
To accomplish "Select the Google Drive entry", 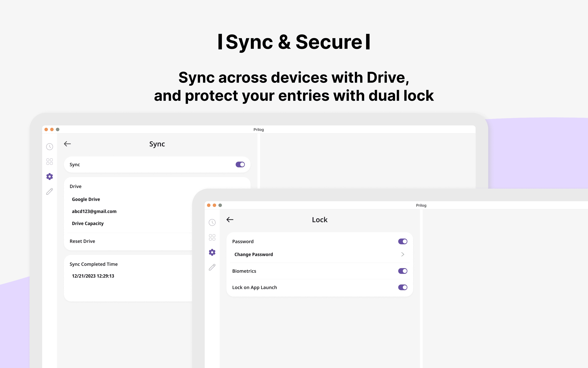I will [x=86, y=199].
